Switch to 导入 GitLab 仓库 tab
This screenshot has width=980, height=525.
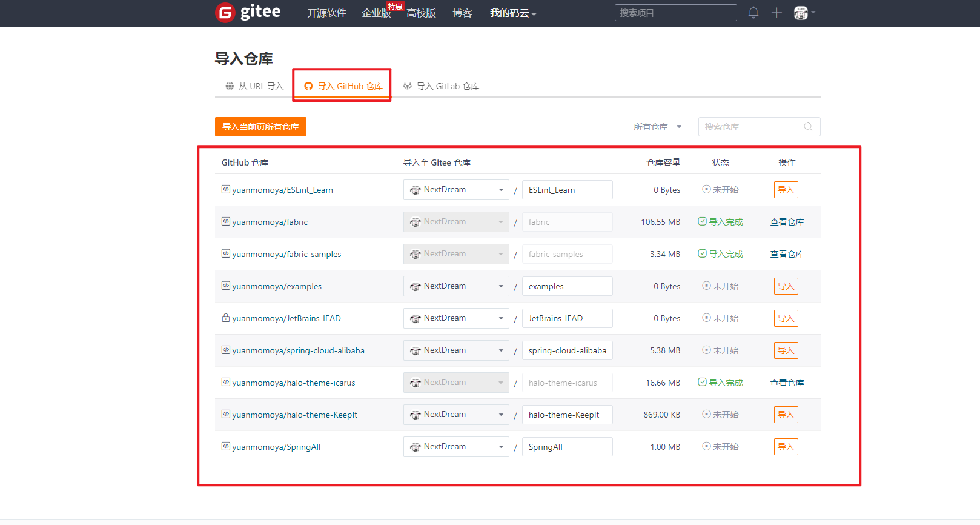click(442, 86)
